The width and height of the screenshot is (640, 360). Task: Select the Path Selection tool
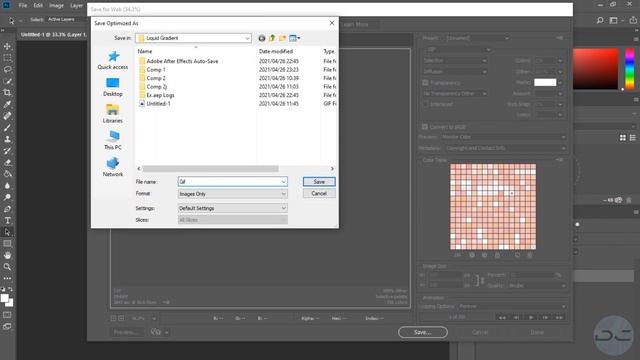7,232
